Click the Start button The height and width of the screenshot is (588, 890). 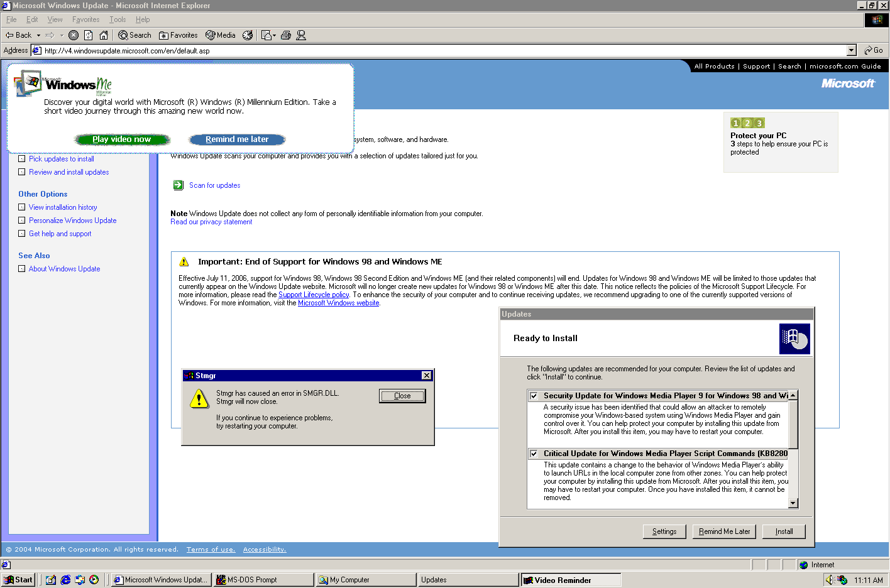coord(18,580)
